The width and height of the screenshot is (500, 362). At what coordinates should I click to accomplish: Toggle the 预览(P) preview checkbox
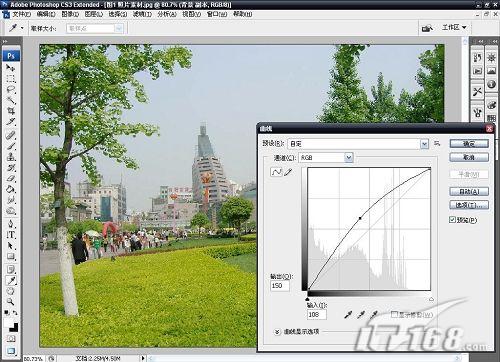click(452, 219)
